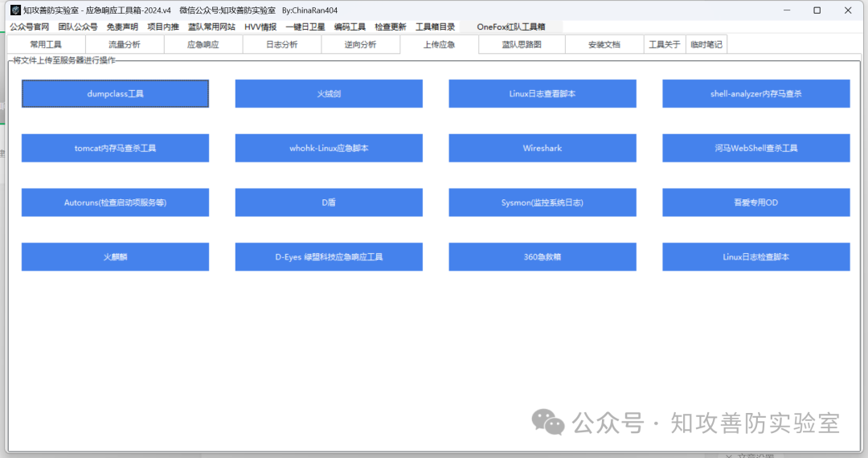Open 工具箱目录 menu
Image resolution: width=868 pixels, height=458 pixels.
[x=435, y=27]
